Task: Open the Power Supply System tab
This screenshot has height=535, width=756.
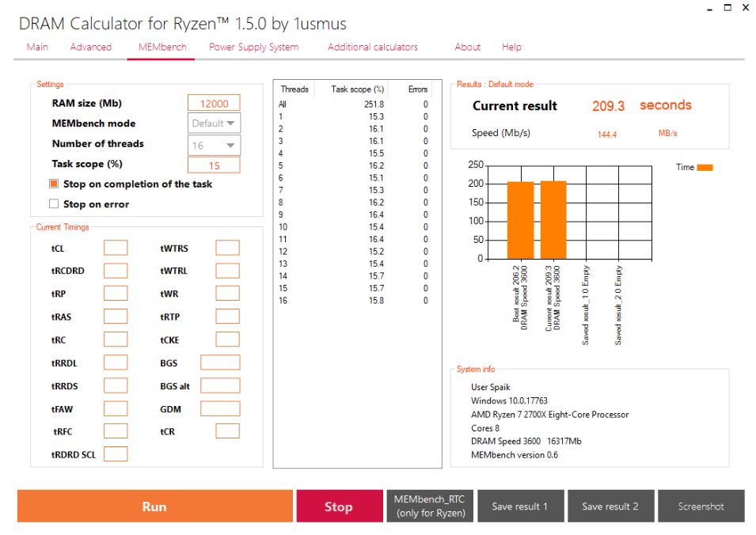Action: [x=253, y=47]
